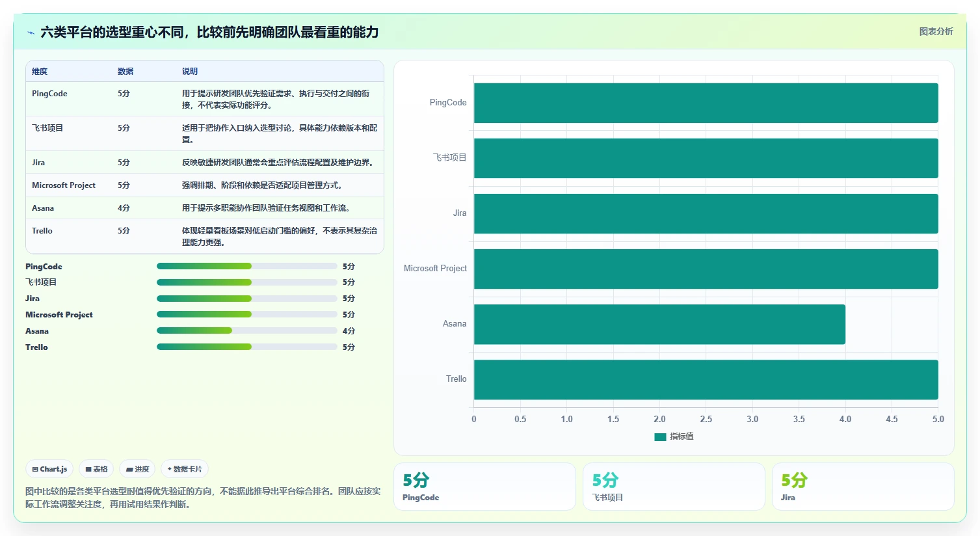Image resolution: width=980 pixels, height=536 pixels.
Task: Click the 飞书项目 progress bar
Action: pyautogui.click(x=247, y=282)
